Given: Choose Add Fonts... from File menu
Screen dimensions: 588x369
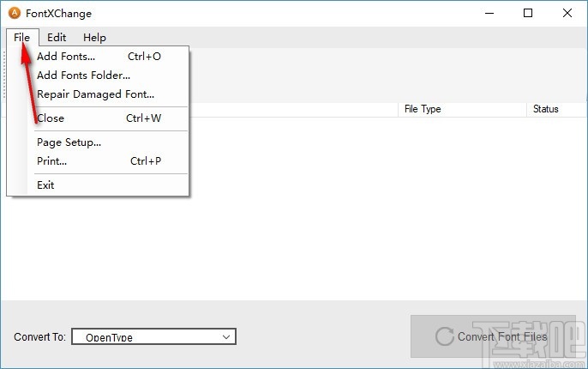Looking at the screenshot, I should [x=66, y=57].
